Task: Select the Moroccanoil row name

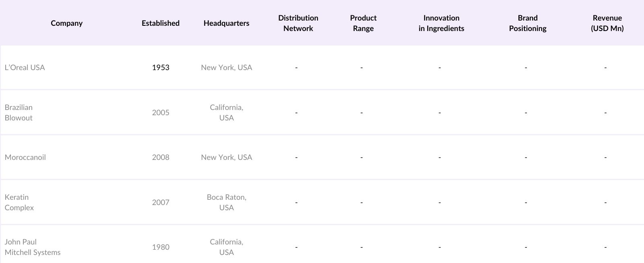Action: point(25,157)
